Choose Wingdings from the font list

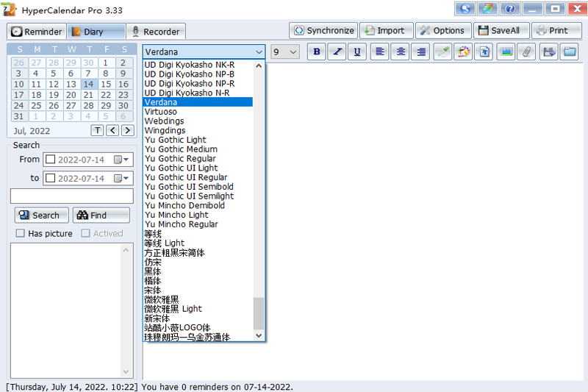pyautogui.click(x=198, y=130)
